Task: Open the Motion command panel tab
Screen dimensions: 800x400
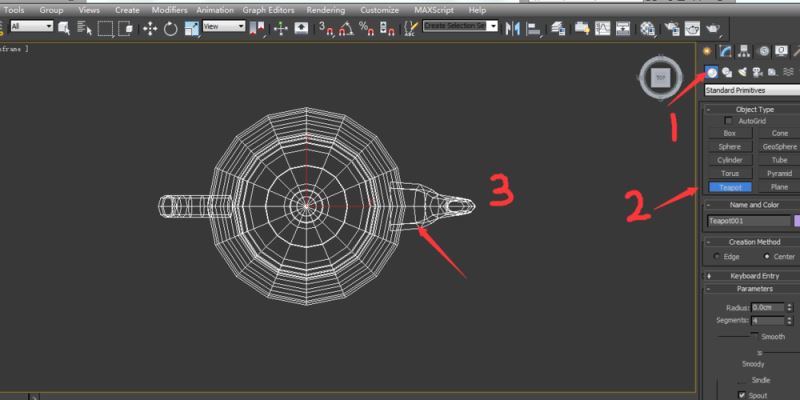Action: pyautogui.click(x=764, y=51)
